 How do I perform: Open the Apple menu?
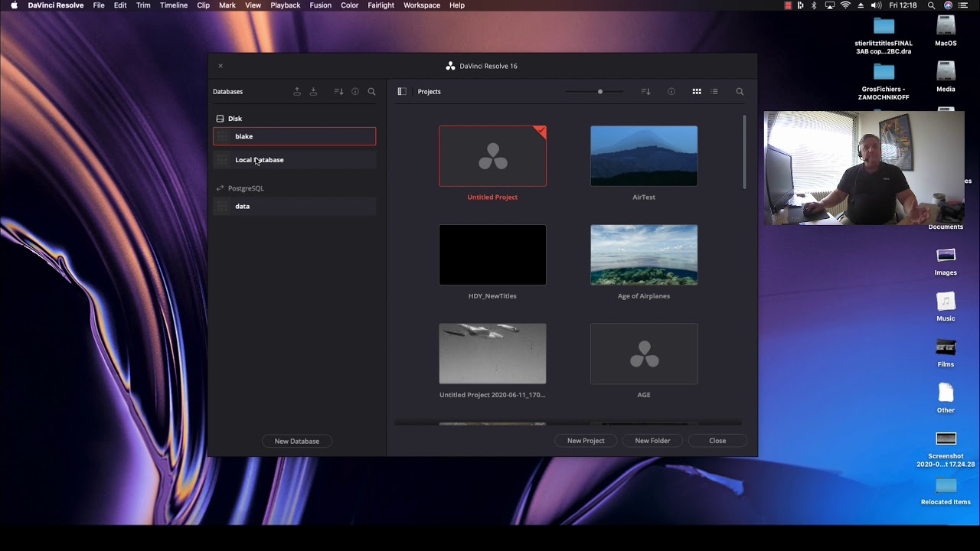pos(14,5)
